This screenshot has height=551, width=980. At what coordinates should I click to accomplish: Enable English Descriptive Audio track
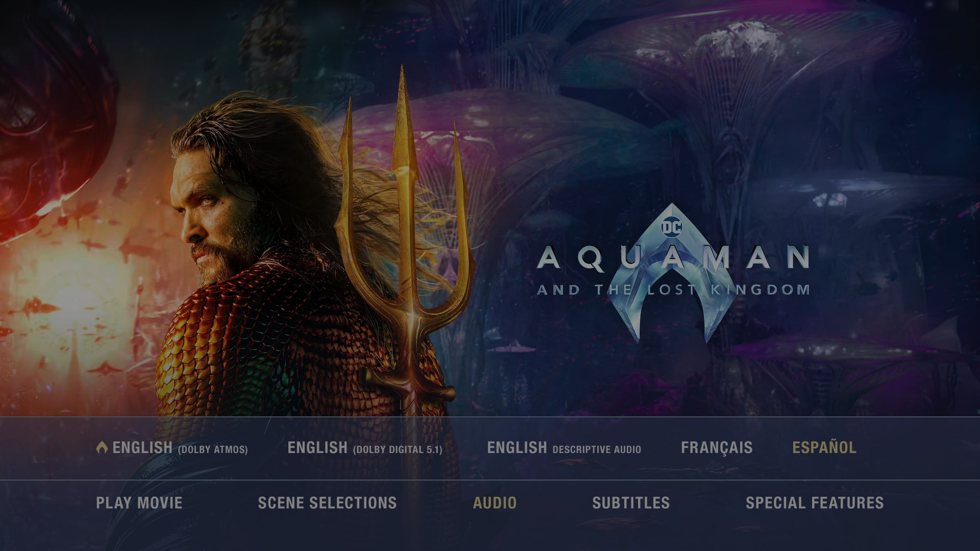(x=564, y=448)
